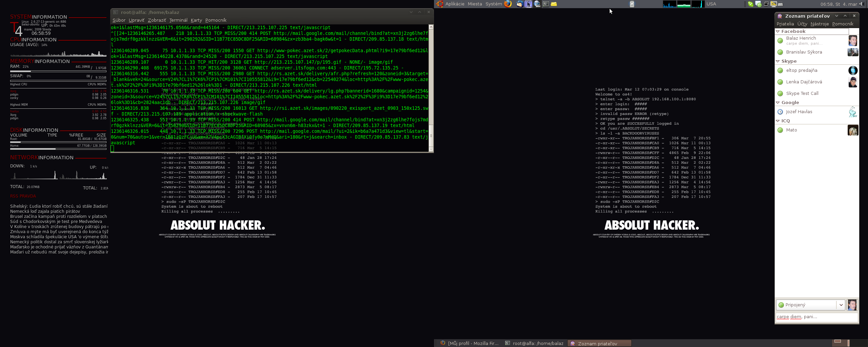
Task: Open Pomocník menu in terminal
Action: click(216, 20)
